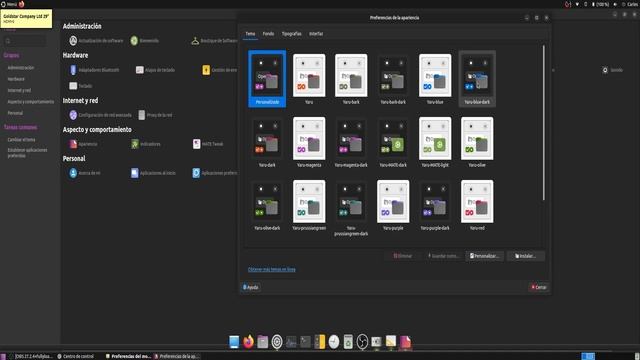Open the battery indicator in top panel
This screenshot has width=640, height=360.
coord(600,4)
